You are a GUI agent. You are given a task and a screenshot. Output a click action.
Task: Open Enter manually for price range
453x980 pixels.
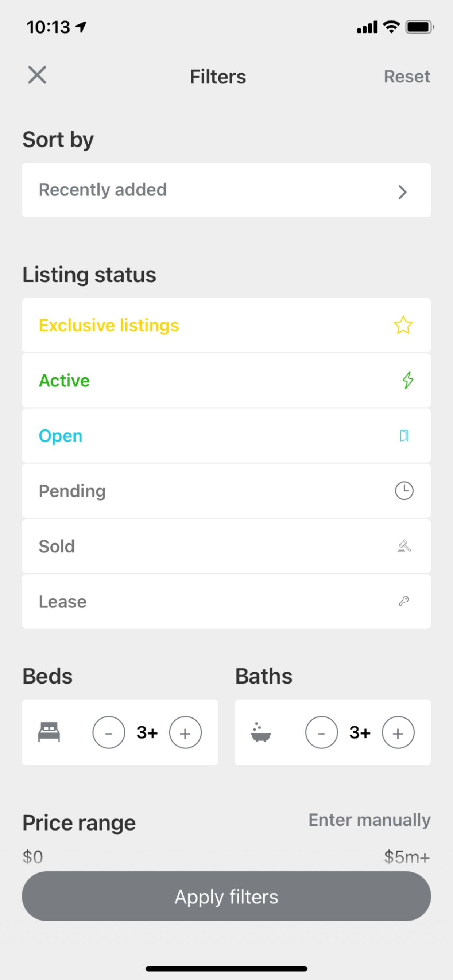coord(369,820)
